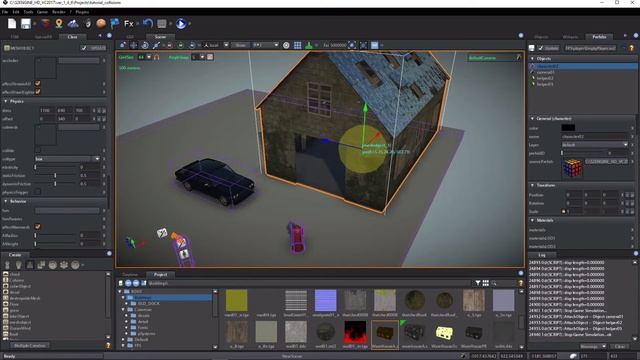Open help question mark in Create panel
This screenshot has width=640, height=360.
pyautogui.click(x=108, y=345)
